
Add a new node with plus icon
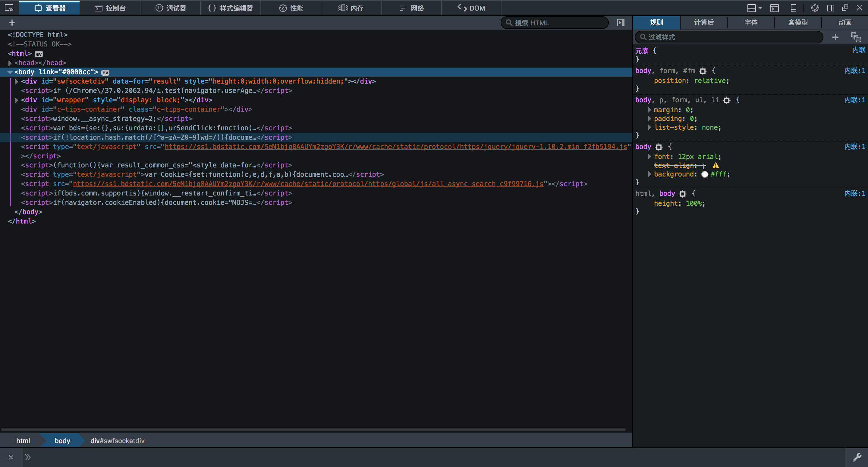[x=12, y=23]
